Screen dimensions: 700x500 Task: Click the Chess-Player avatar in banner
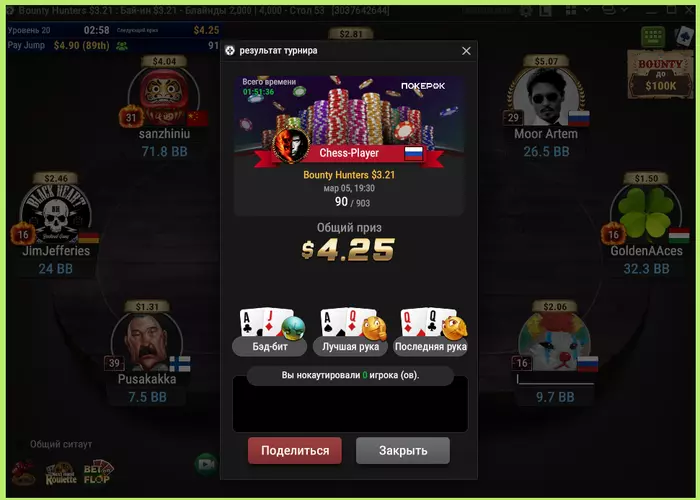pos(291,146)
